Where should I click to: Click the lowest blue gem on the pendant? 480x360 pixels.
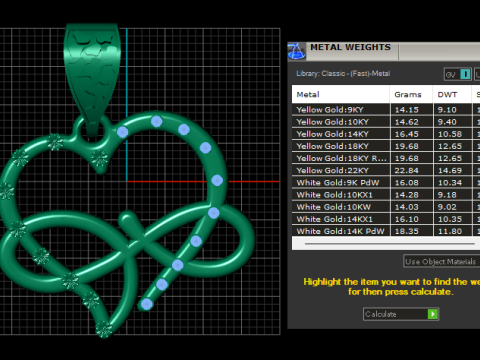point(147,304)
